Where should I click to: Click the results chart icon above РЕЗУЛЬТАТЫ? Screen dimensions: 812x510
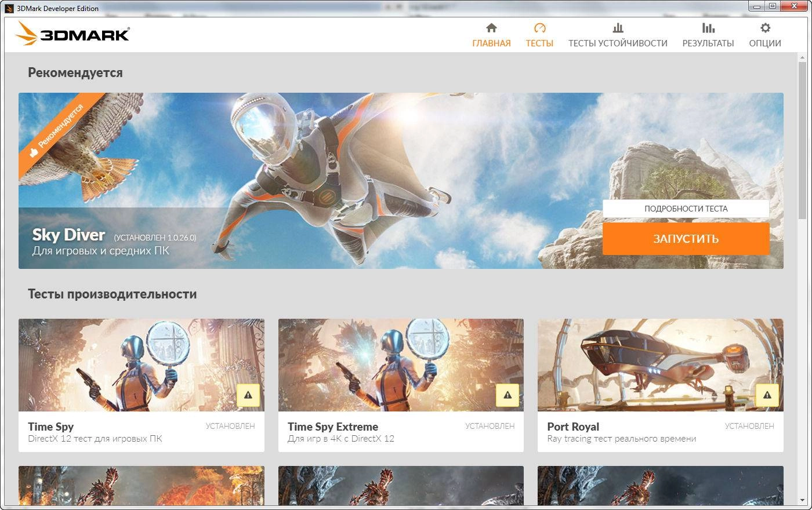[708, 28]
